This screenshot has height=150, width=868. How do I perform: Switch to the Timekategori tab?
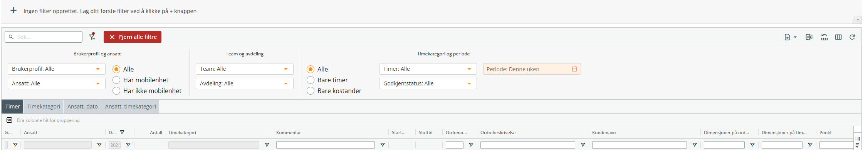click(44, 107)
